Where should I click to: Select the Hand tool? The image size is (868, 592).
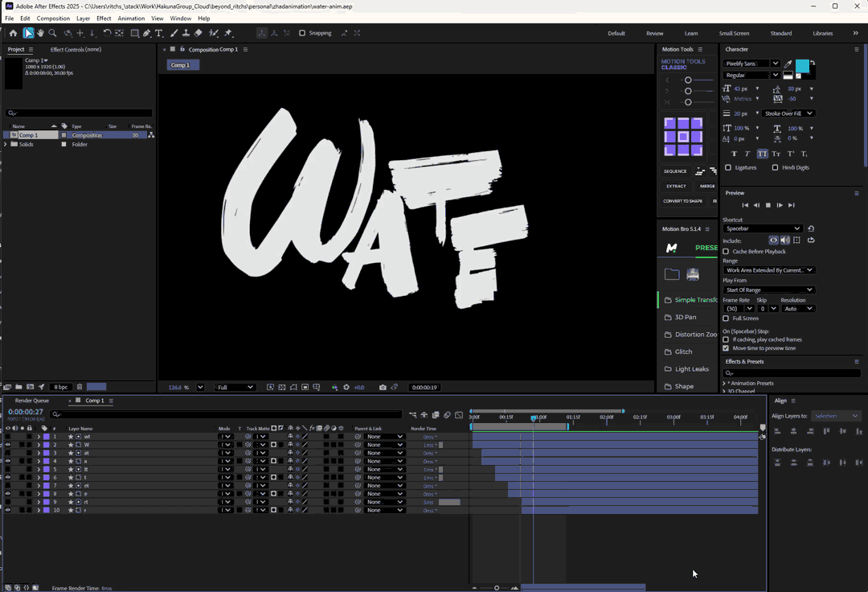(x=40, y=33)
